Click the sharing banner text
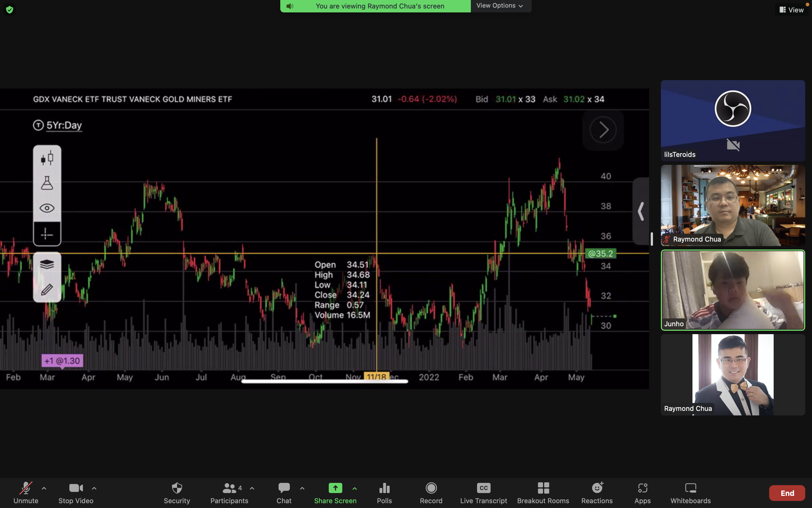 pos(380,6)
